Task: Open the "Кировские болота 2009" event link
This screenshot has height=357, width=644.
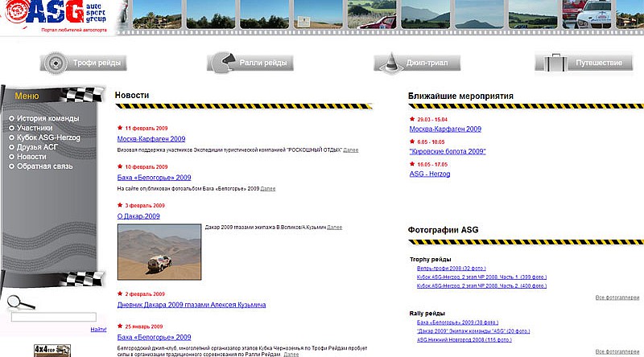Action: (448, 151)
